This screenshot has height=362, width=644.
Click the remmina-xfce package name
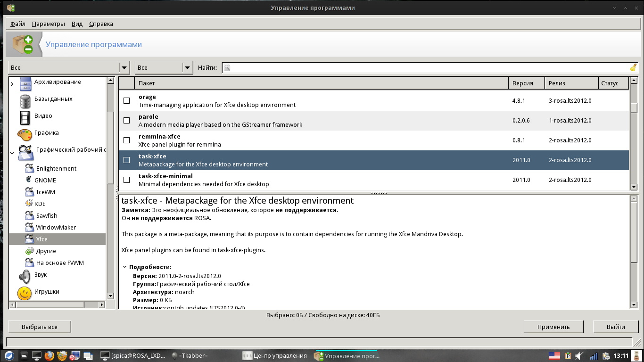(x=159, y=136)
